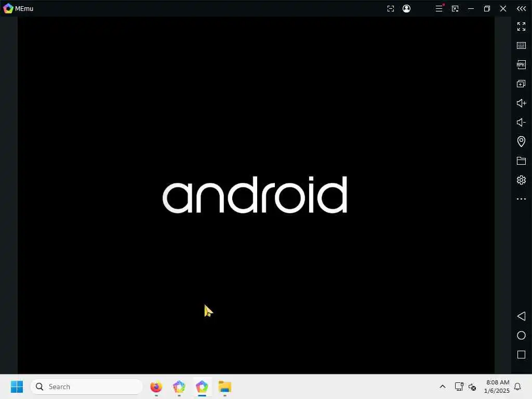Image resolution: width=532 pixels, height=399 pixels.
Task: Open the clock showing 8:08 AM
Action: (x=497, y=387)
